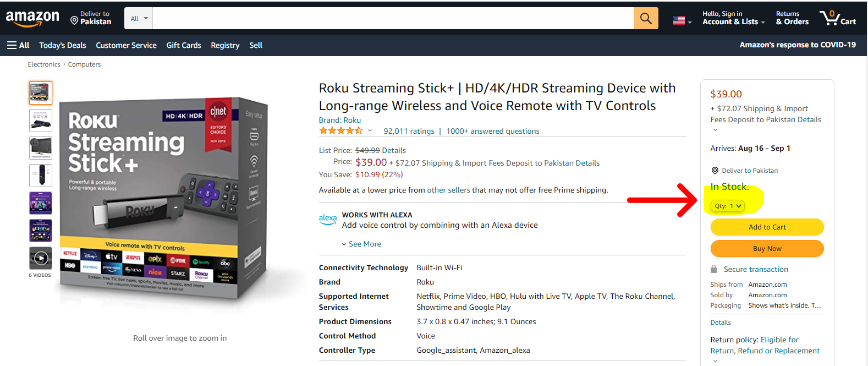Expand the See More section

364,244
